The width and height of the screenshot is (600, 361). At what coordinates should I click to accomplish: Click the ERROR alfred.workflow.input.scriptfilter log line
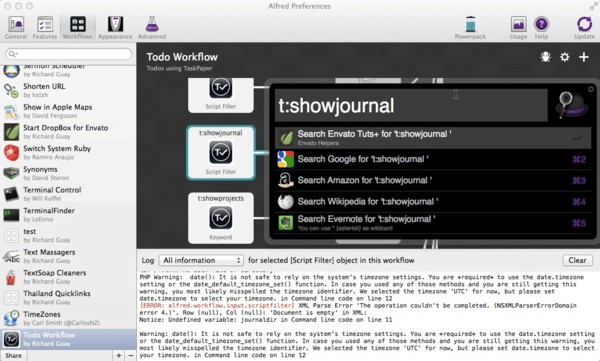click(358, 309)
